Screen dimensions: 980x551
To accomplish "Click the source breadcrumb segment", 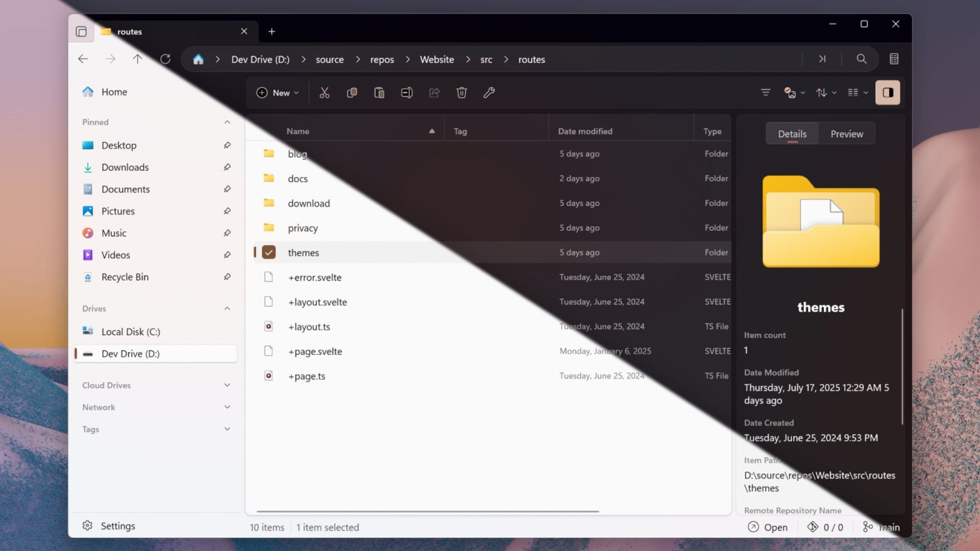I will (x=330, y=59).
